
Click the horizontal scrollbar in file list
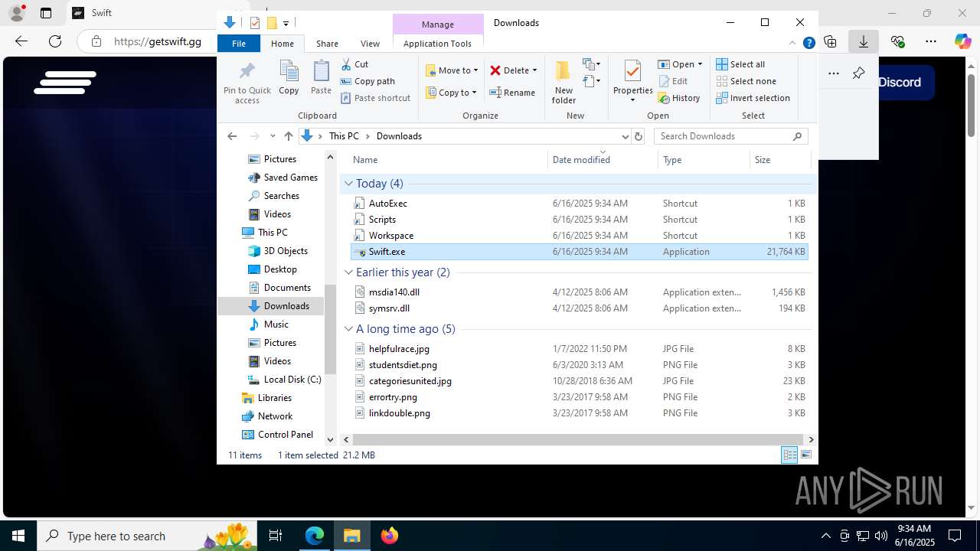[578, 439]
